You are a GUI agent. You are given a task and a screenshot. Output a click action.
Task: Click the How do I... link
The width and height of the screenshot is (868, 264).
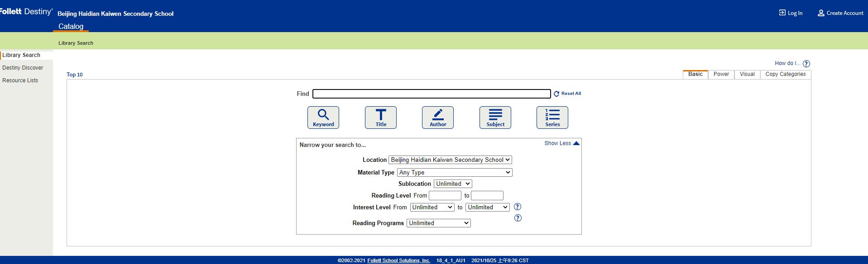[x=787, y=63]
